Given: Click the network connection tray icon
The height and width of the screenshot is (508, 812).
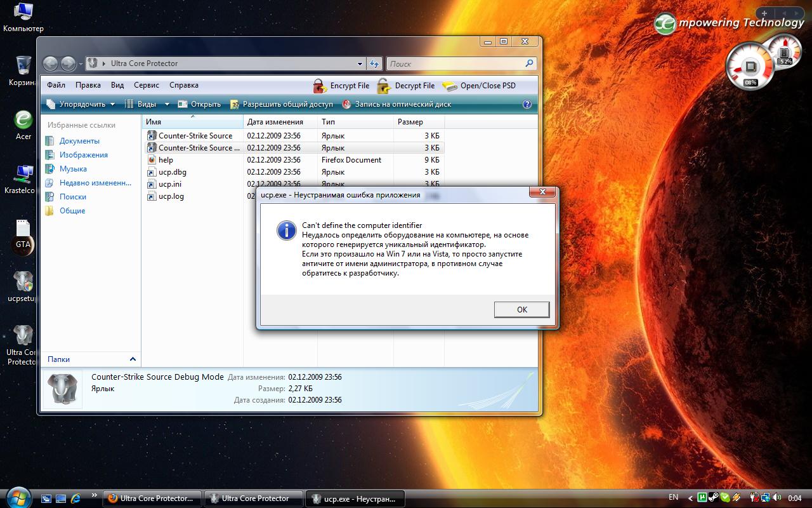Looking at the screenshot, I should tap(767, 498).
